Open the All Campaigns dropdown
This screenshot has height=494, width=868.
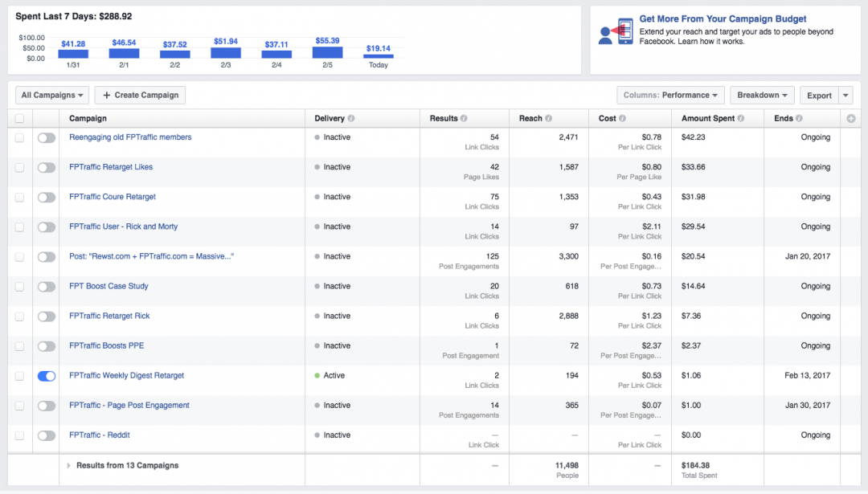52,96
